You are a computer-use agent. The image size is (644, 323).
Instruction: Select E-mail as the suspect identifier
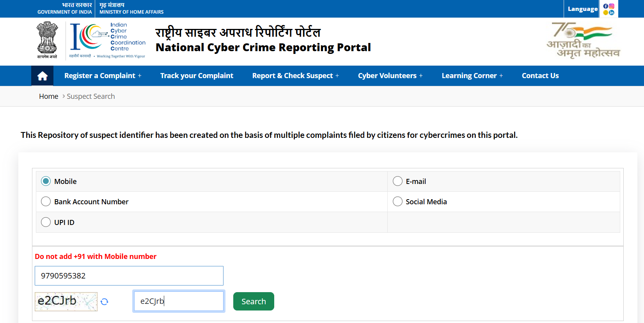[x=397, y=181]
